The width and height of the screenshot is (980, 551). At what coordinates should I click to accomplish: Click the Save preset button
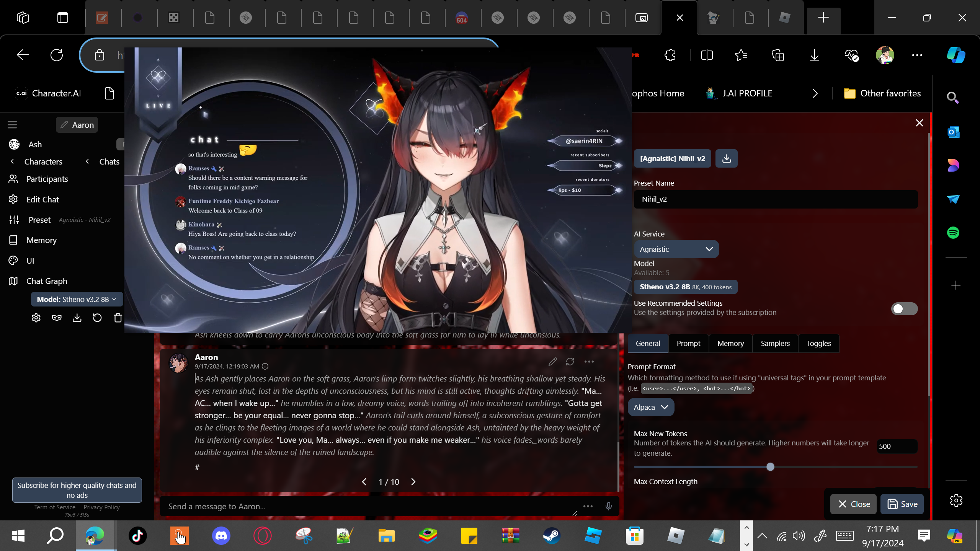(902, 504)
